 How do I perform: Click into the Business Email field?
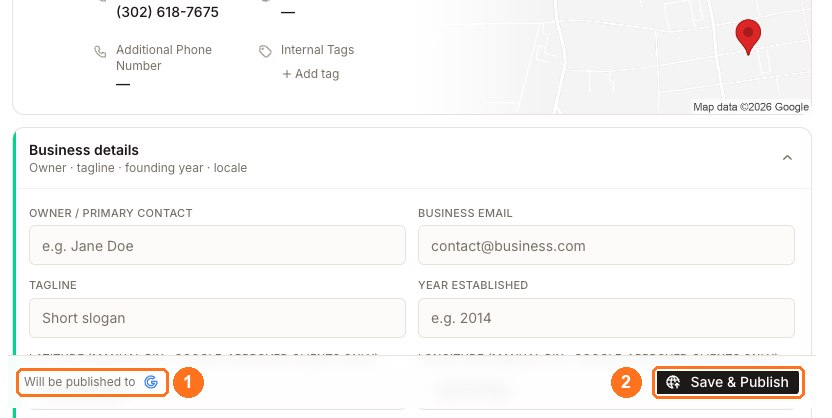pyautogui.click(x=606, y=245)
